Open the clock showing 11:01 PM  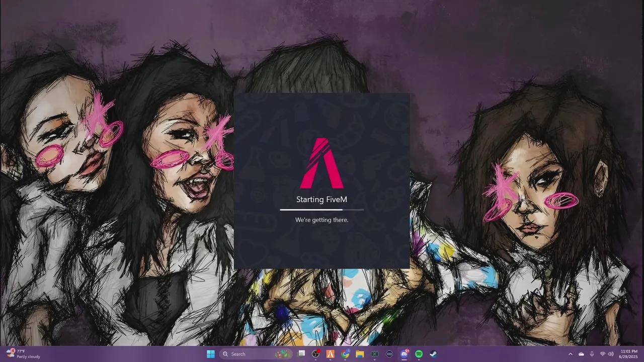[x=629, y=354]
